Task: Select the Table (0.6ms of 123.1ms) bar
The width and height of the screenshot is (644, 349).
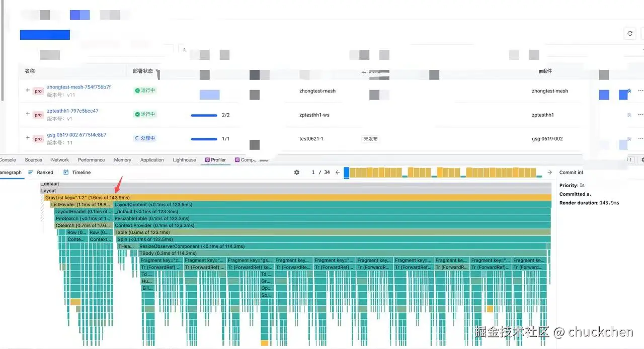Action: click(332, 233)
